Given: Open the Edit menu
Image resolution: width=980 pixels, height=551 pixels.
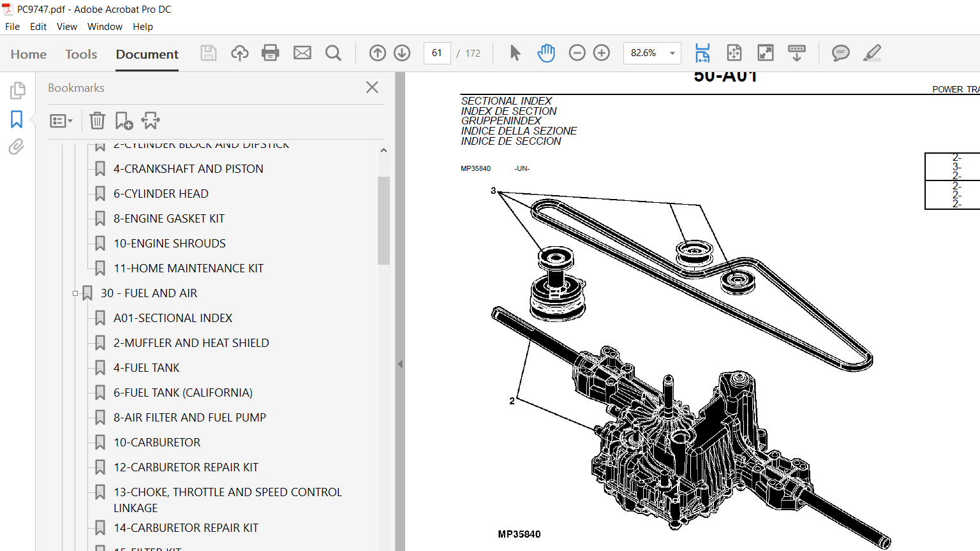Looking at the screenshot, I should [38, 27].
